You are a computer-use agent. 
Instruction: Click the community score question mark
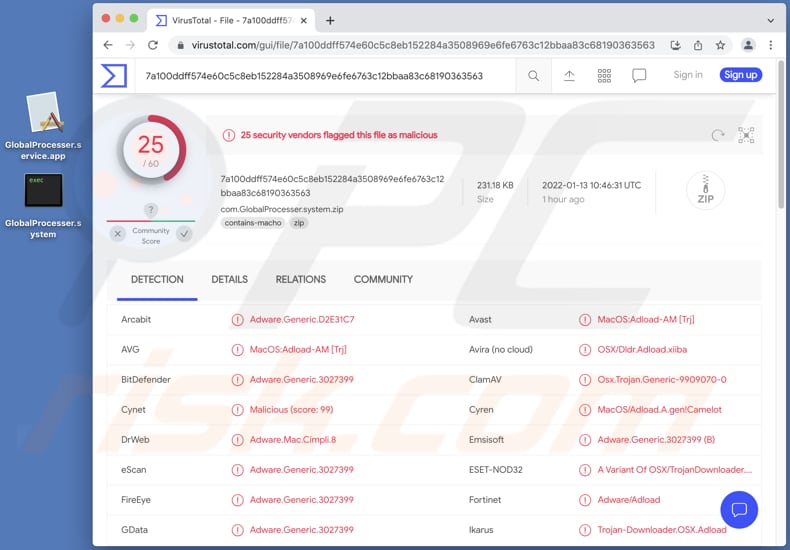click(151, 210)
